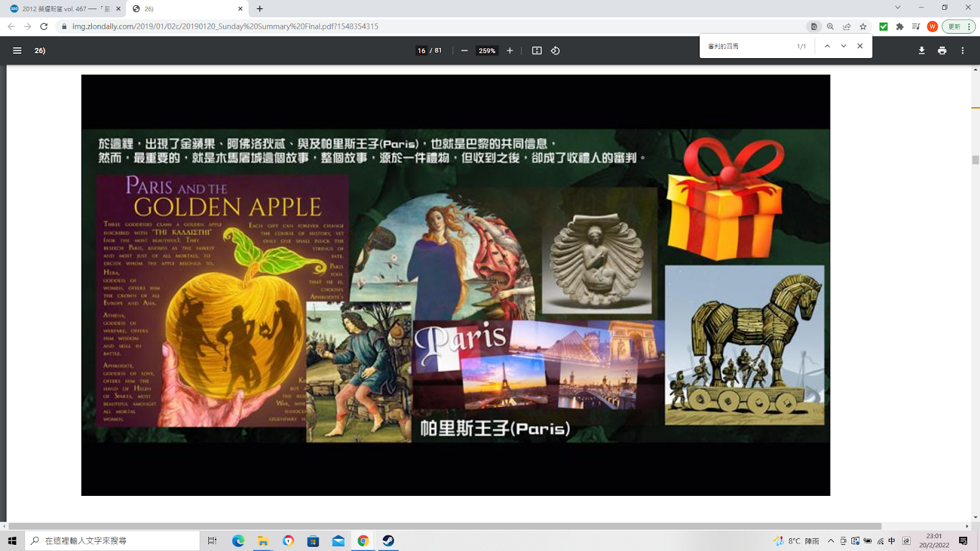
Task: Click the Trojan horse image on slide
Action: click(x=744, y=345)
